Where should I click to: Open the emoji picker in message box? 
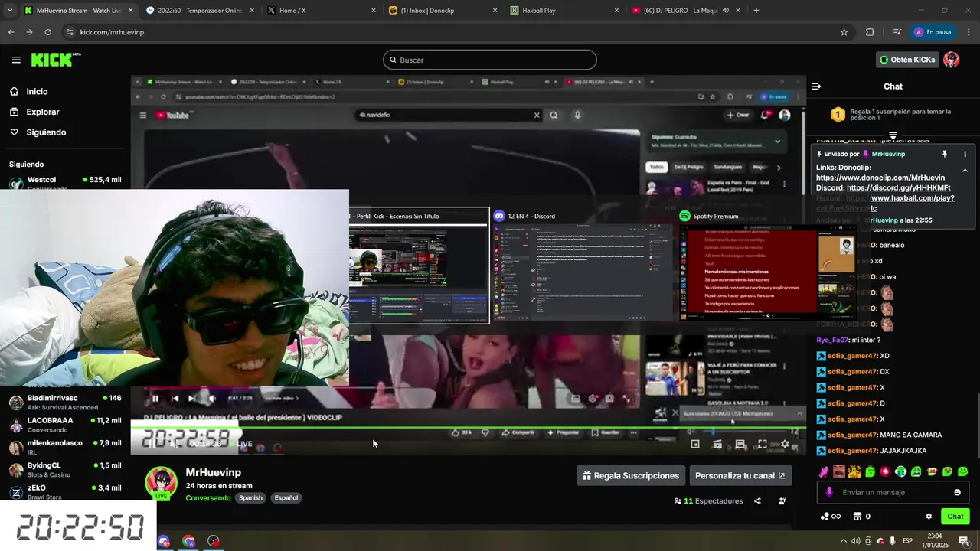click(x=957, y=492)
